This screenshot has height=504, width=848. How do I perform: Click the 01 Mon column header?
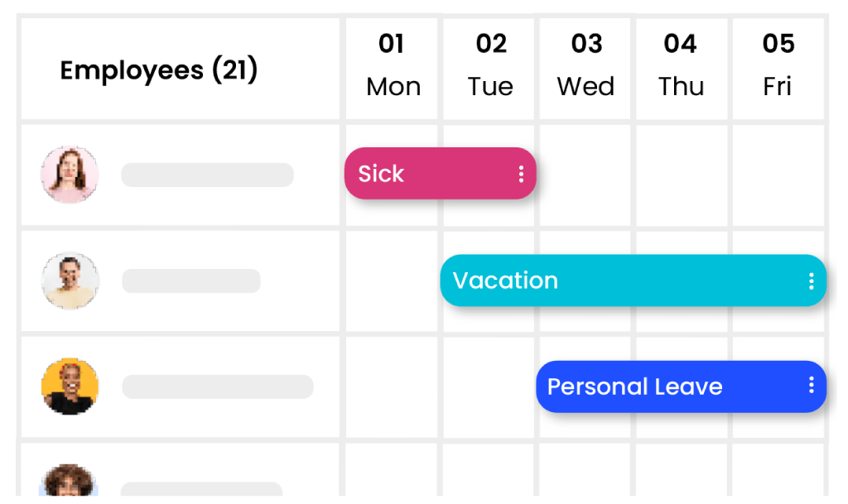(x=393, y=66)
